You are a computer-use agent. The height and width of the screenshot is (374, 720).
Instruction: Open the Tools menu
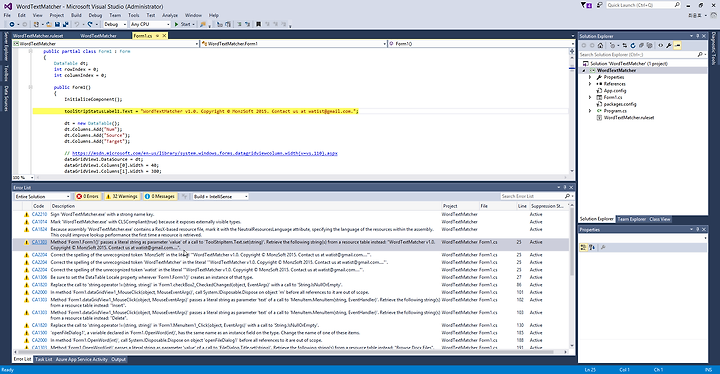click(134, 15)
